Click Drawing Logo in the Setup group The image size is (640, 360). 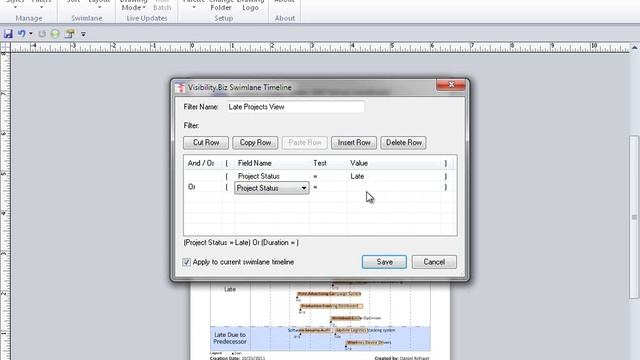coord(250,5)
